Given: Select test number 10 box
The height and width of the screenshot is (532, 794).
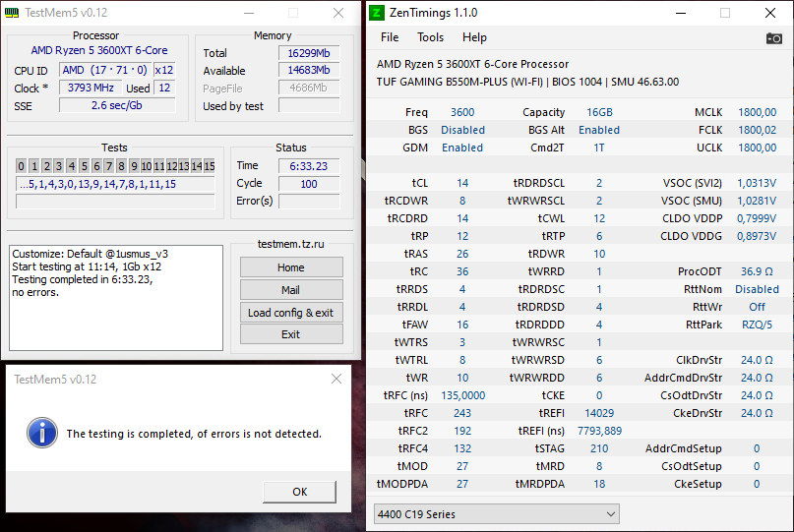Looking at the screenshot, I should (x=147, y=166).
